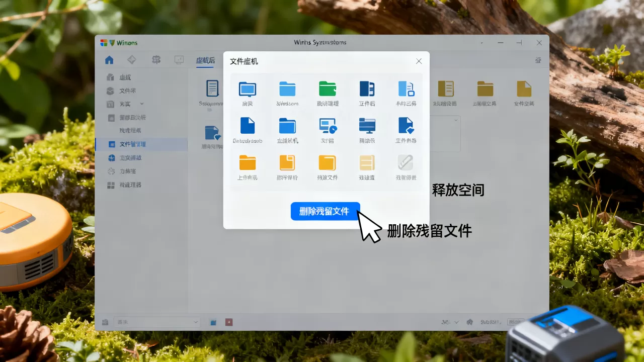Switch to the underlined 虚载后 tab
The width and height of the screenshot is (644, 362).
[x=205, y=61]
